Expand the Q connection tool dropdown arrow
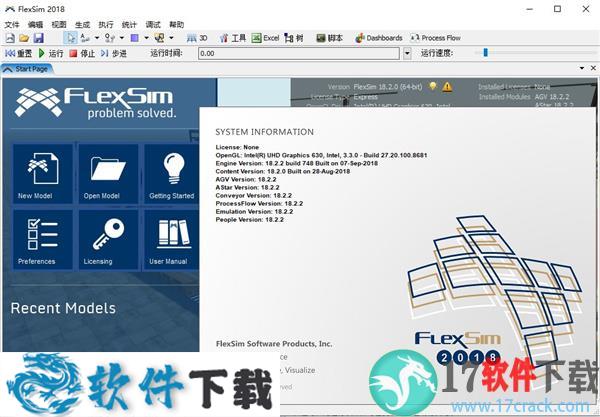This screenshot has height=417, width=600. [122, 38]
